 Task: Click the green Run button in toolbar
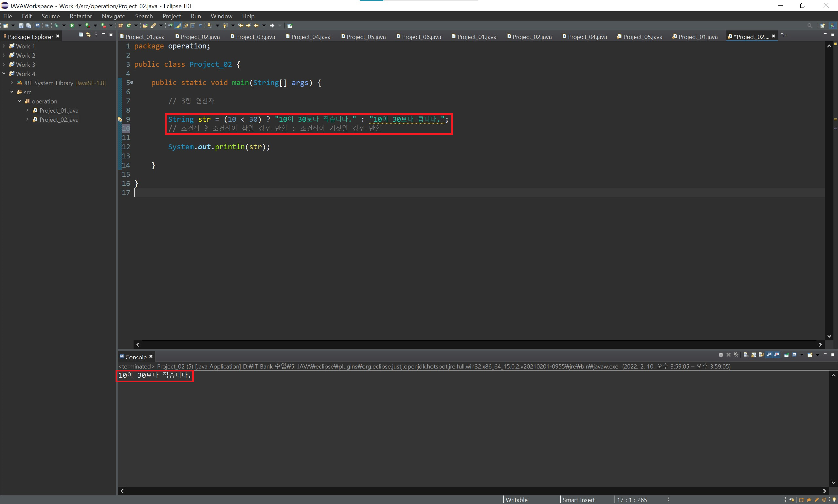[x=72, y=26]
